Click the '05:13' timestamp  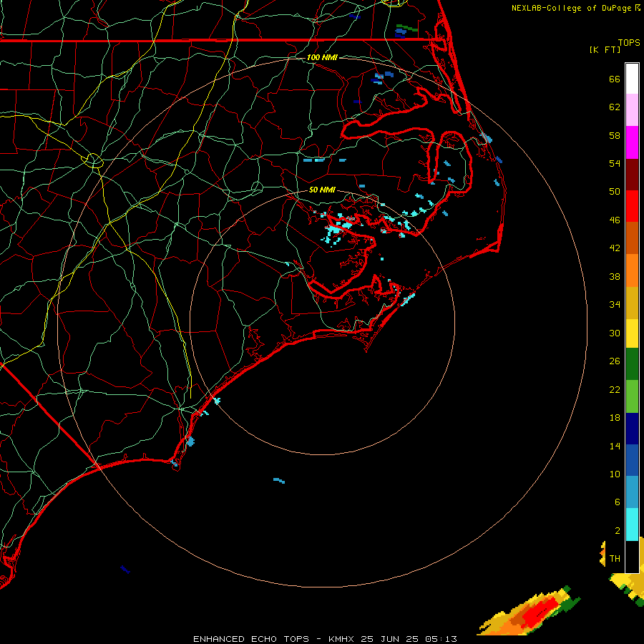pos(441,639)
